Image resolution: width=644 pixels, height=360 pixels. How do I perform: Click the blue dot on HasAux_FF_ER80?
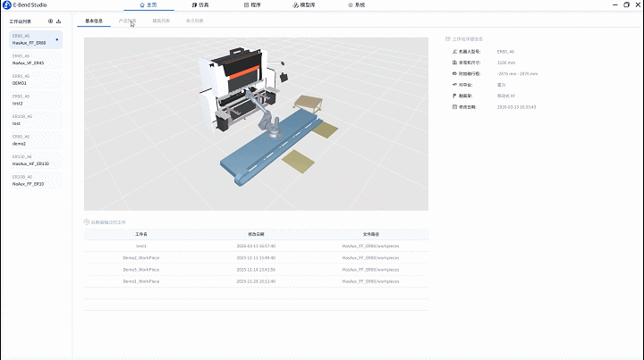[x=57, y=40]
